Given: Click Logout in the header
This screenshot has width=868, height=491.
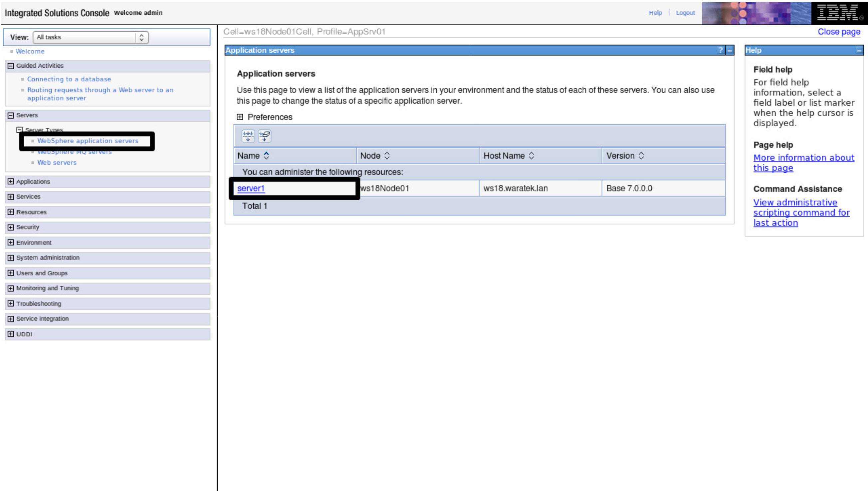Looking at the screenshot, I should click(x=685, y=13).
